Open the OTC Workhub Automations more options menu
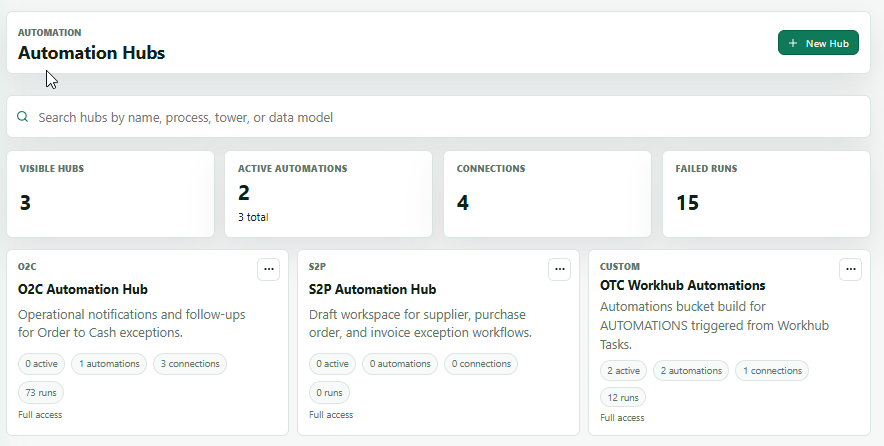This screenshot has width=884, height=446. 850,270
